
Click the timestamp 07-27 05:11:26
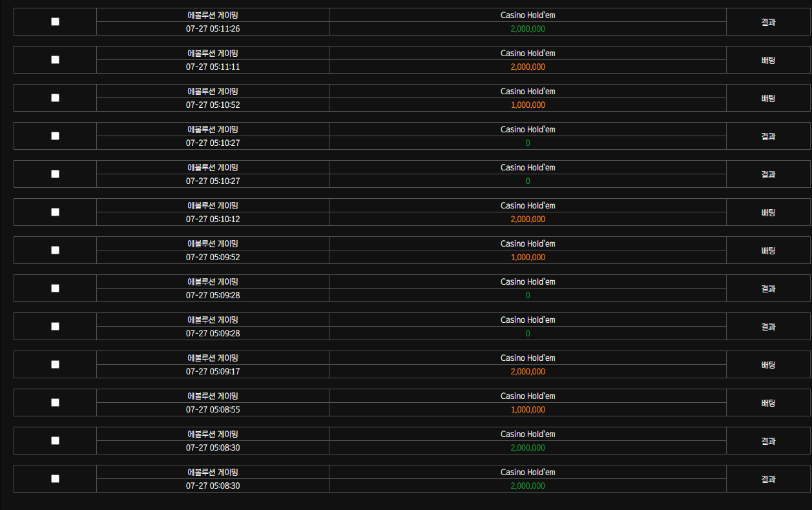click(x=213, y=28)
